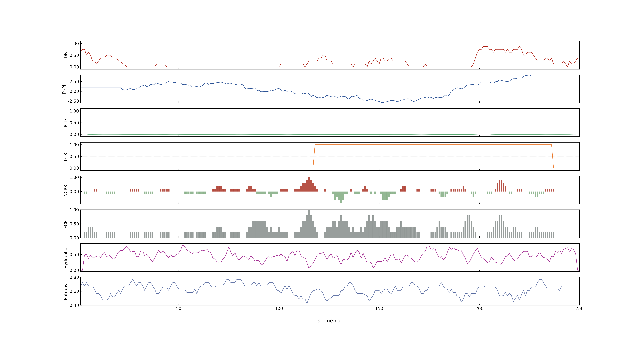Click the Hydropho axis label

66,258
